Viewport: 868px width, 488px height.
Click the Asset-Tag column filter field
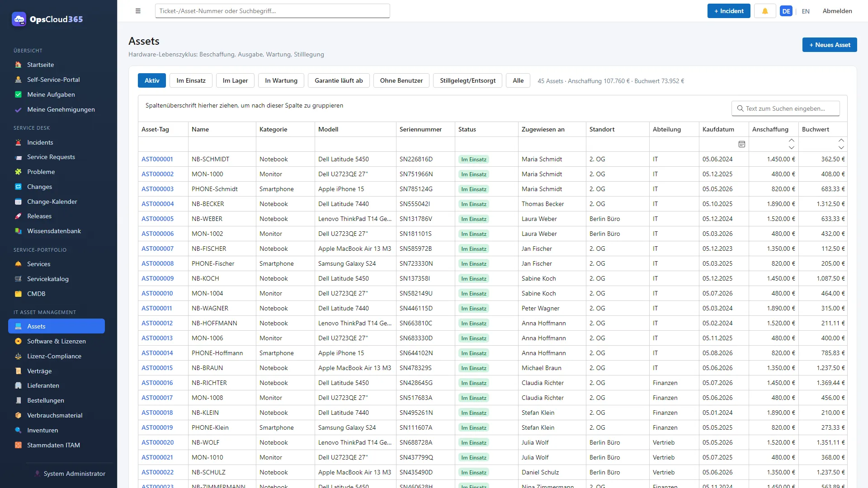click(163, 144)
